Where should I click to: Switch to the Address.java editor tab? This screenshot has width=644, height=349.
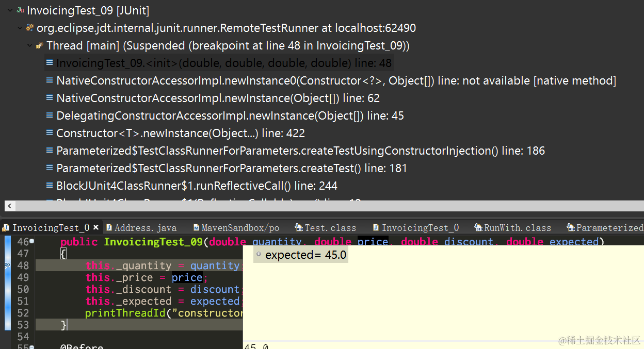[141, 227]
